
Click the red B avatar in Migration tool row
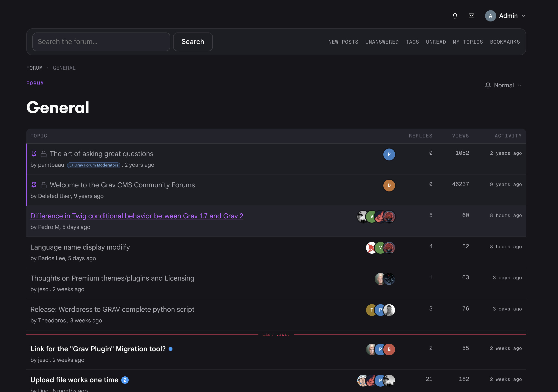(389, 350)
